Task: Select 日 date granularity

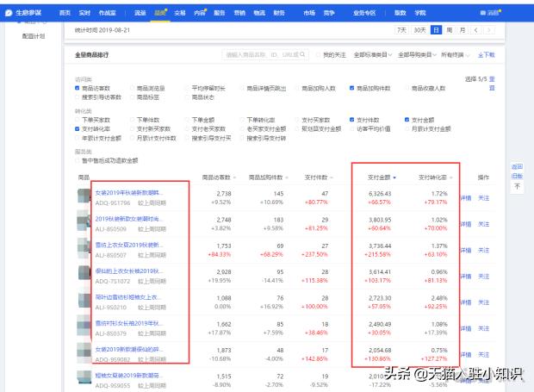Action: pyautogui.click(x=436, y=30)
